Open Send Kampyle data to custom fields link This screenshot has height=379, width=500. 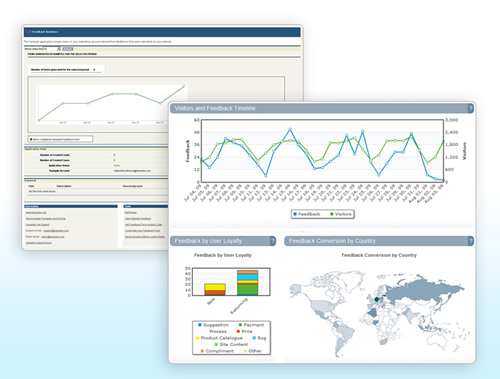click(145, 237)
